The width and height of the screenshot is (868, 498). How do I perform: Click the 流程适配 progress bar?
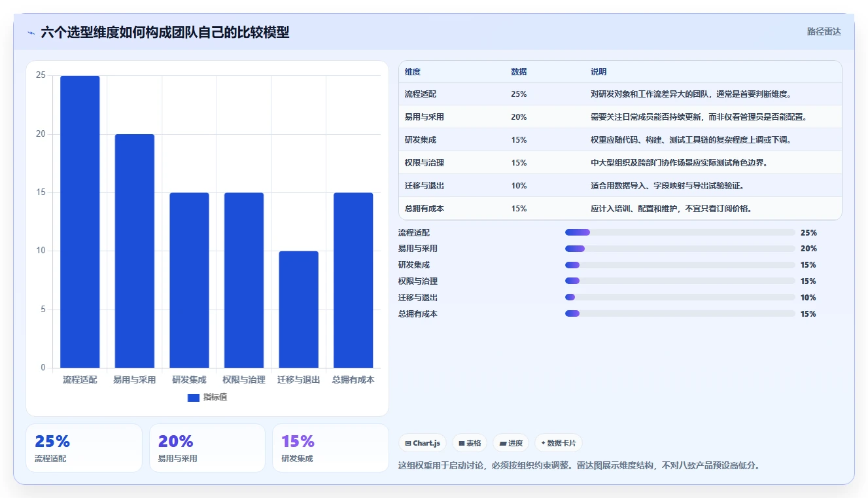[x=680, y=232]
